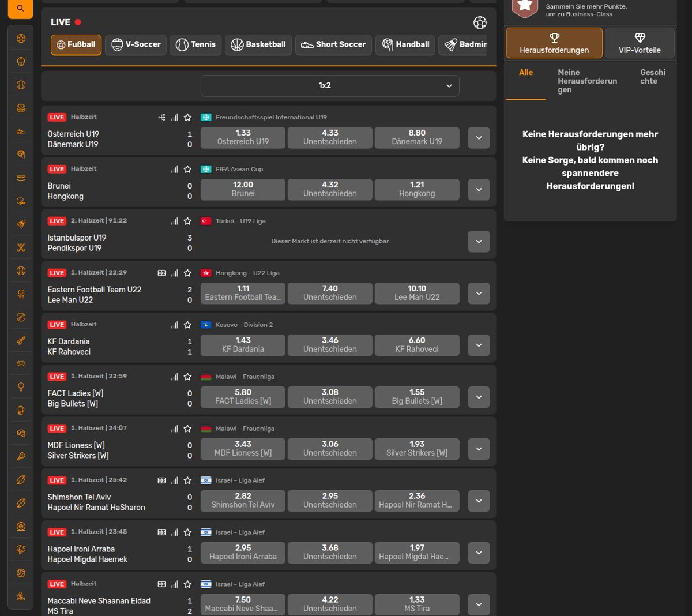Switch to the Basketball live tab
Image resolution: width=692 pixels, height=616 pixels.
258,45
